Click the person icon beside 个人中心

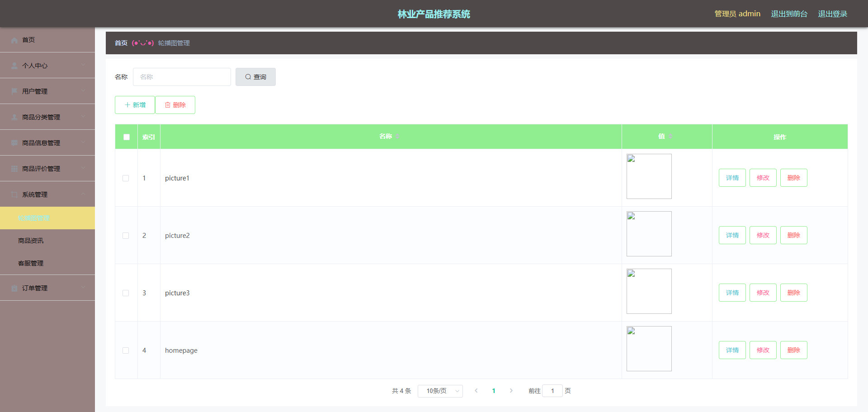pos(14,66)
